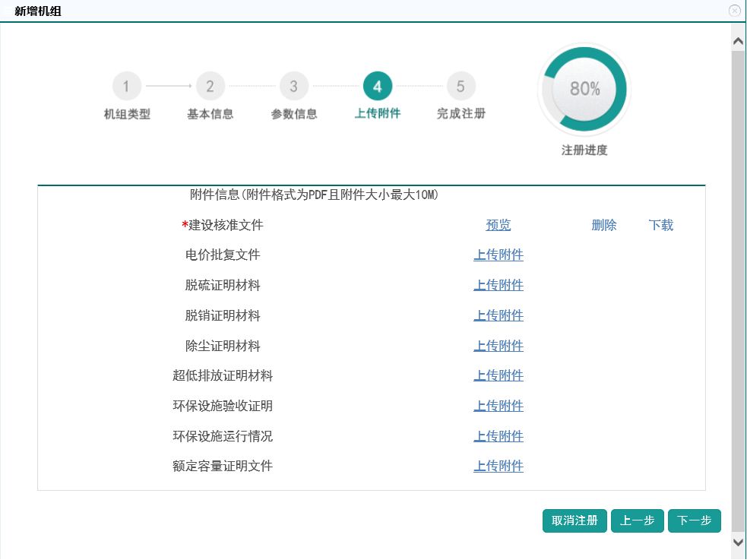
Task: Upload attachment for 除尘证明材料
Action: click(x=499, y=346)
